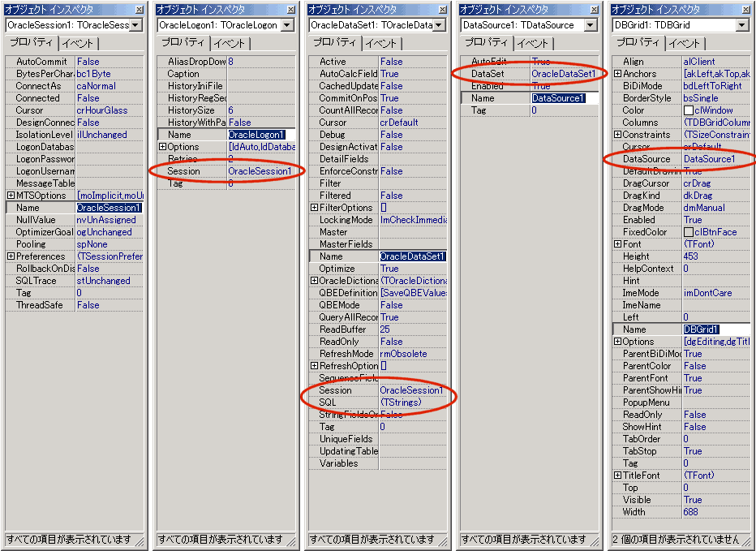This screenshot has height=551, width=756.
Task: Expand Constraints in DBGrid1 inspector
Action: coord(617,135)
